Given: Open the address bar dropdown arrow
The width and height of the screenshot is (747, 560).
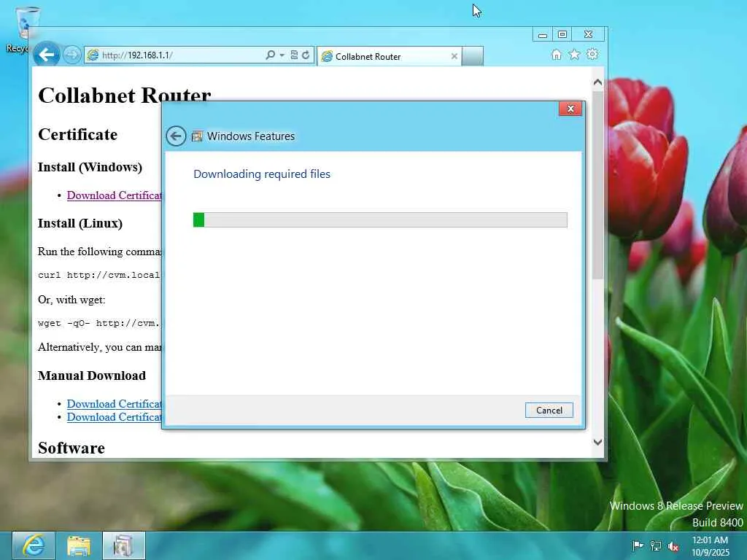Looking at the screenshot, I should click(282, 55).
